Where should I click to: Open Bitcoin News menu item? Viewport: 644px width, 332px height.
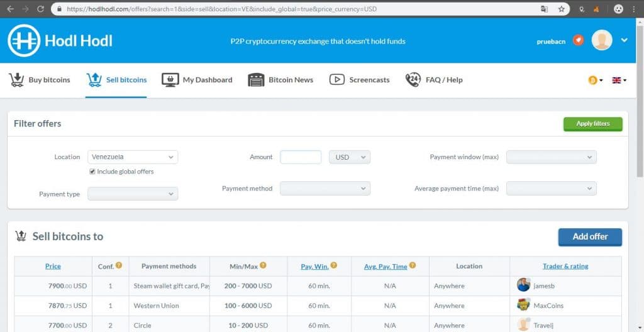click(280, 80)
